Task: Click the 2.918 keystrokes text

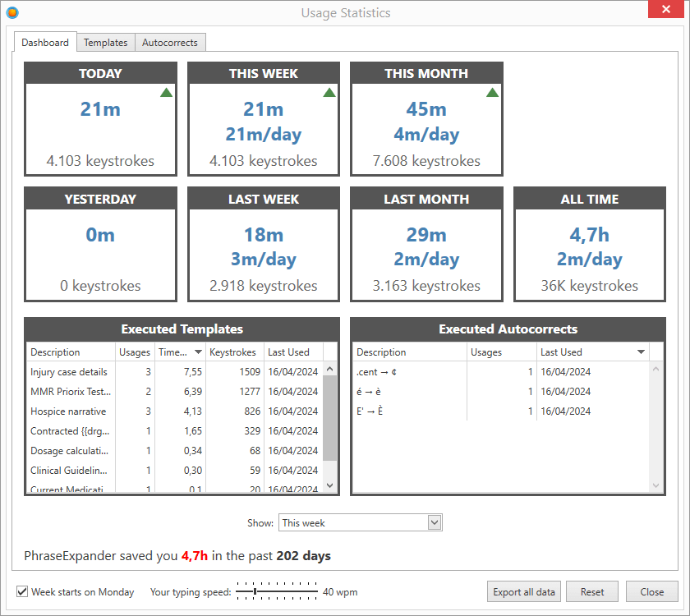Action: pos(263,286)
